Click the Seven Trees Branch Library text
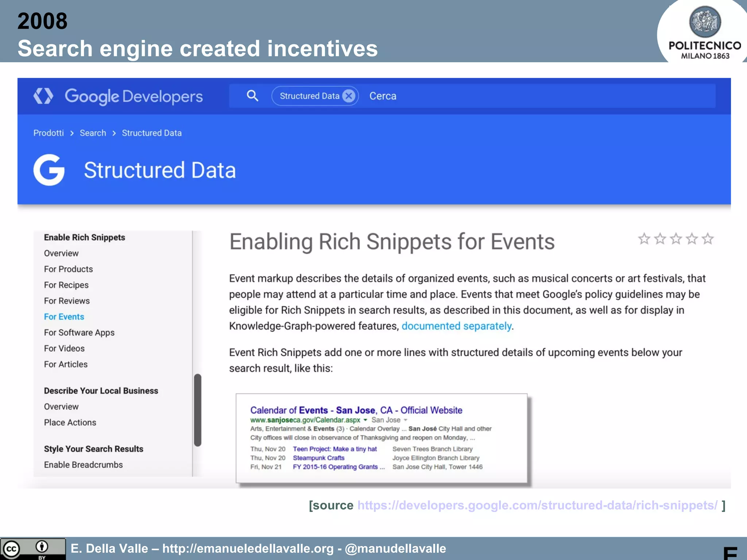This screenshot has height=560, width=747. pos(433,449)
